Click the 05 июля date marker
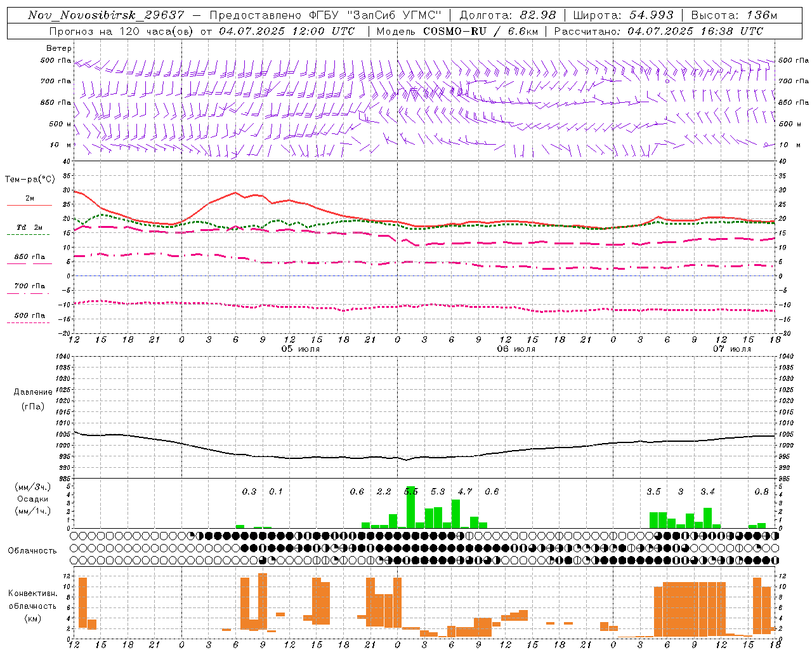The width and height of the screenshot is (812, 650). click(301, 349)
